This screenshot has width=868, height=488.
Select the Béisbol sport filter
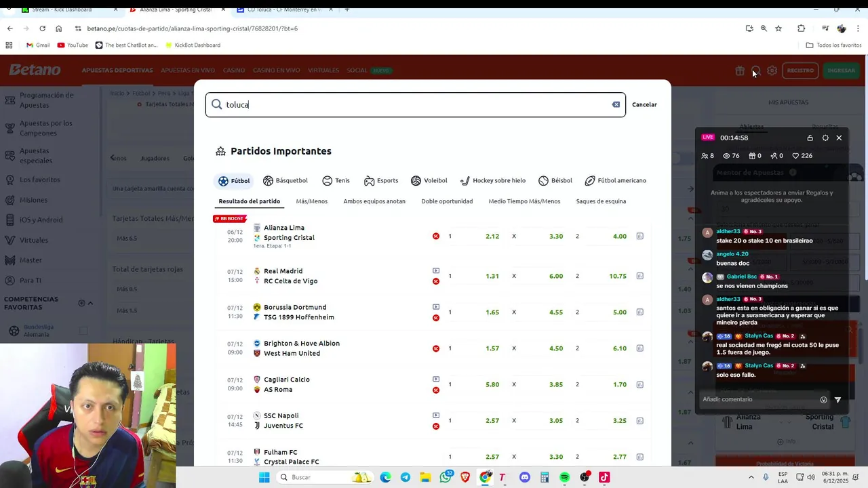pyautogui.click(x=555, y=181)
